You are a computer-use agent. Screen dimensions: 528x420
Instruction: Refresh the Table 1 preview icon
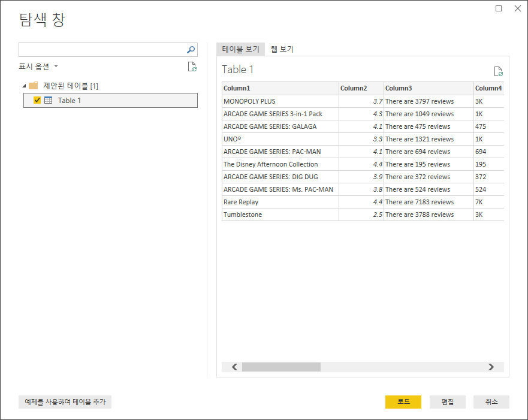click(x=498, y=71)
